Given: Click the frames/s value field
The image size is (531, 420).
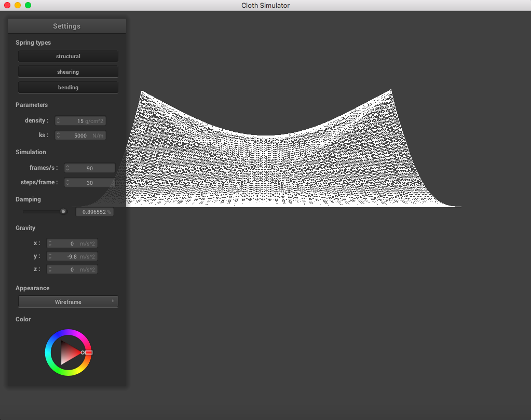Looking at the screenshot, I should coord(90,168).
